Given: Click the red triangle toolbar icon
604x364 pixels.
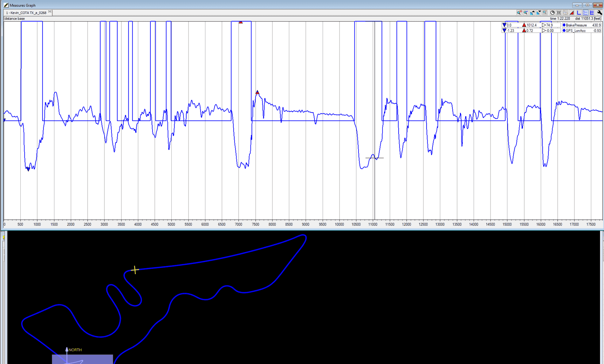Looking at the screenshot, I should pyautogui.click(x=572, y=13).
